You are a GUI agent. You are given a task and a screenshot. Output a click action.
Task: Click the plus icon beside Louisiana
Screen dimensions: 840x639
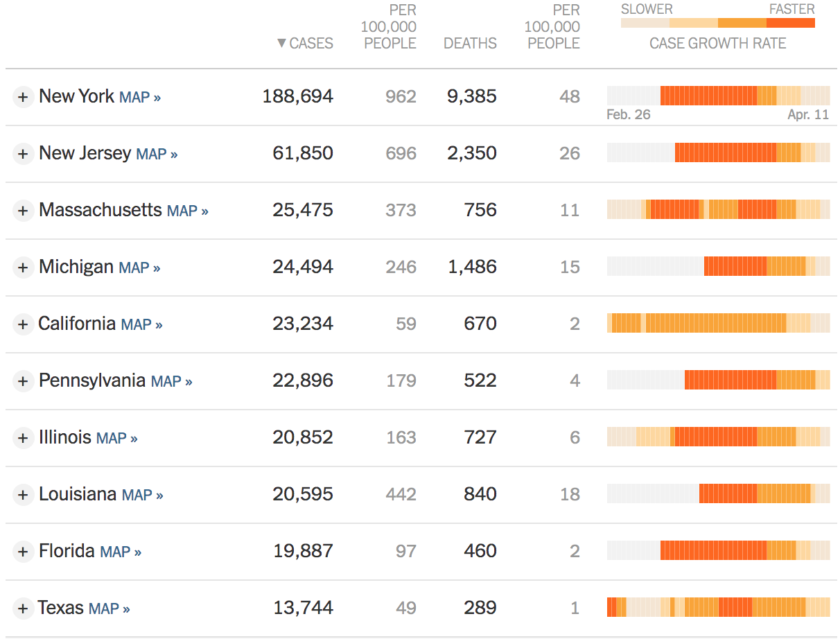[x=23, y=495]
